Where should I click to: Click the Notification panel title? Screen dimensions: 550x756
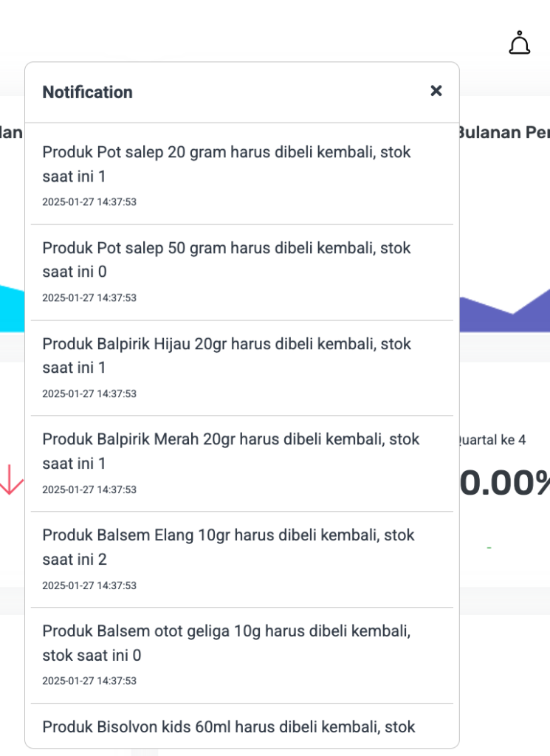point(88,92)
